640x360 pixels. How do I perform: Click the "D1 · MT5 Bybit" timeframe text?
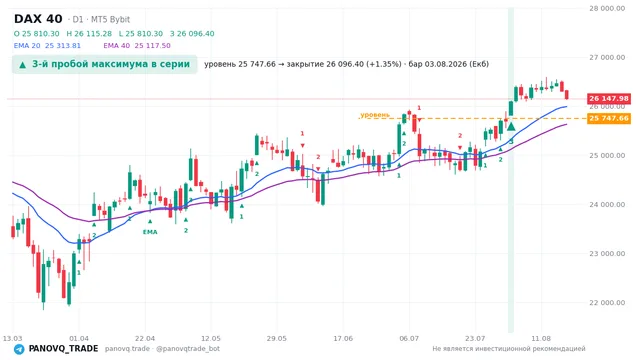[101, 19]
